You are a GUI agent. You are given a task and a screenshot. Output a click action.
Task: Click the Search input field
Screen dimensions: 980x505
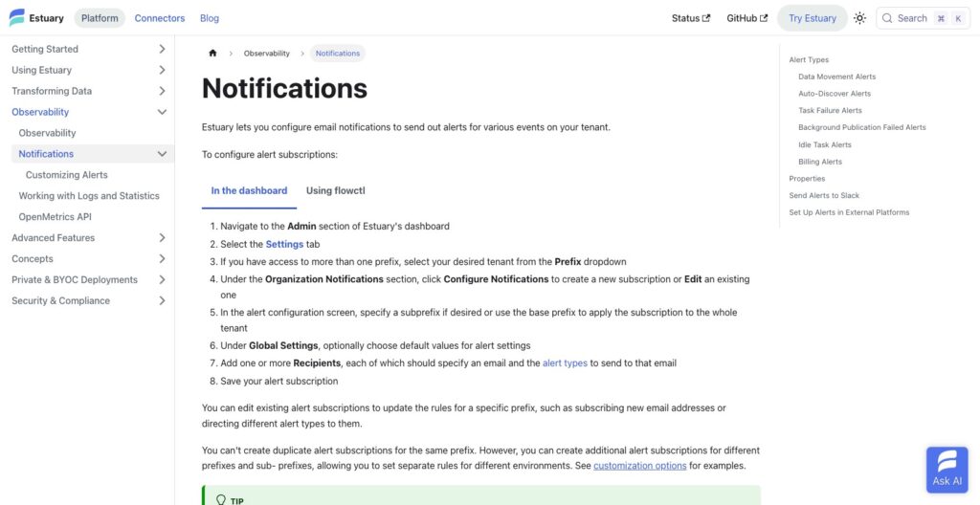(924, 18)
